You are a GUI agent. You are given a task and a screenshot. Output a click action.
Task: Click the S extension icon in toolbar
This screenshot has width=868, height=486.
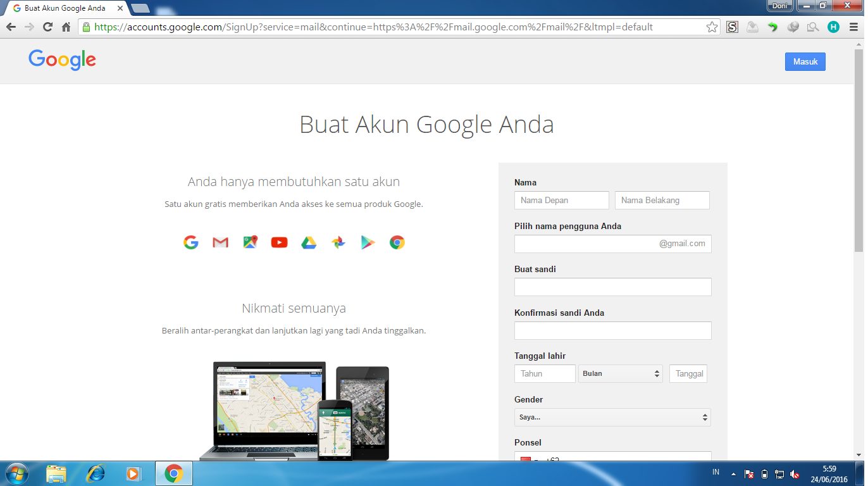(732, 27)
